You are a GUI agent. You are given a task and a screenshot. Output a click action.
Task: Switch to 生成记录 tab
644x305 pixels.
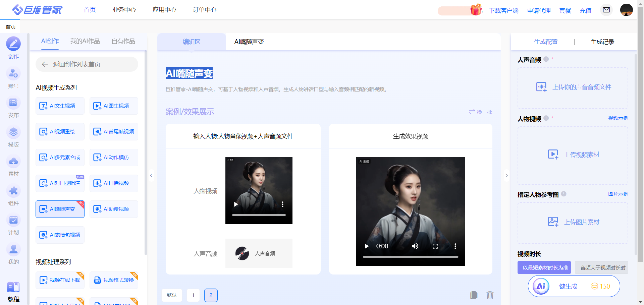point(602,42)
